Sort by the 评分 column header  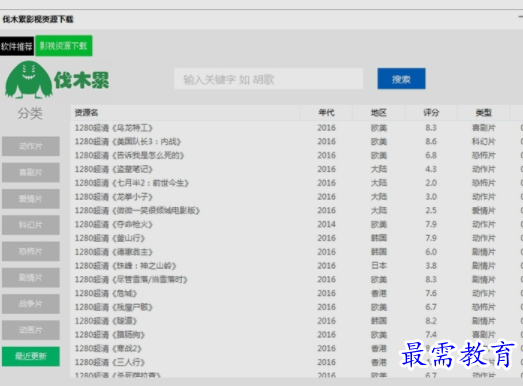point(431,112)
